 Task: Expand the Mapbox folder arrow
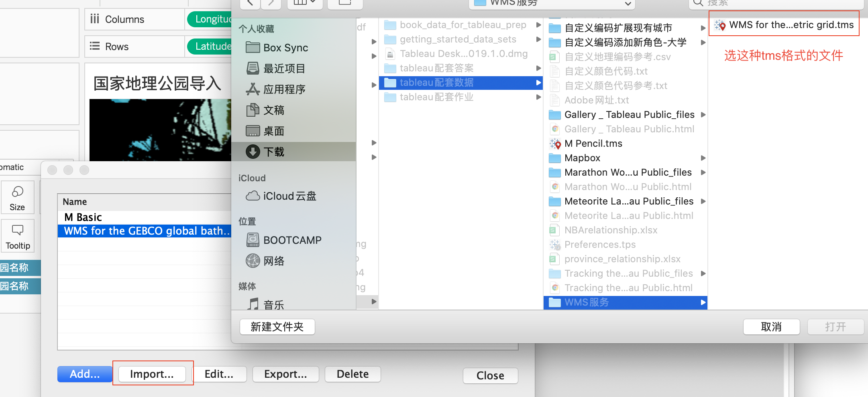click(703, 158)
